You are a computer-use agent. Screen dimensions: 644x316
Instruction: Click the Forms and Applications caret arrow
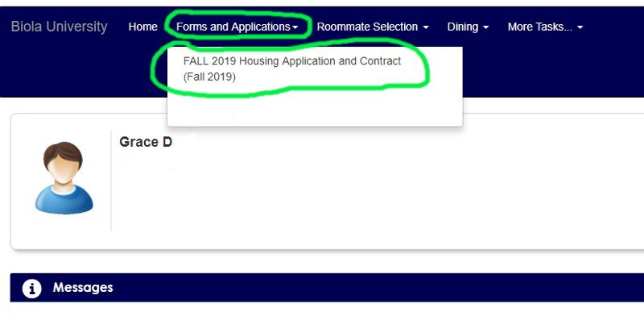(x=295, y=27)
